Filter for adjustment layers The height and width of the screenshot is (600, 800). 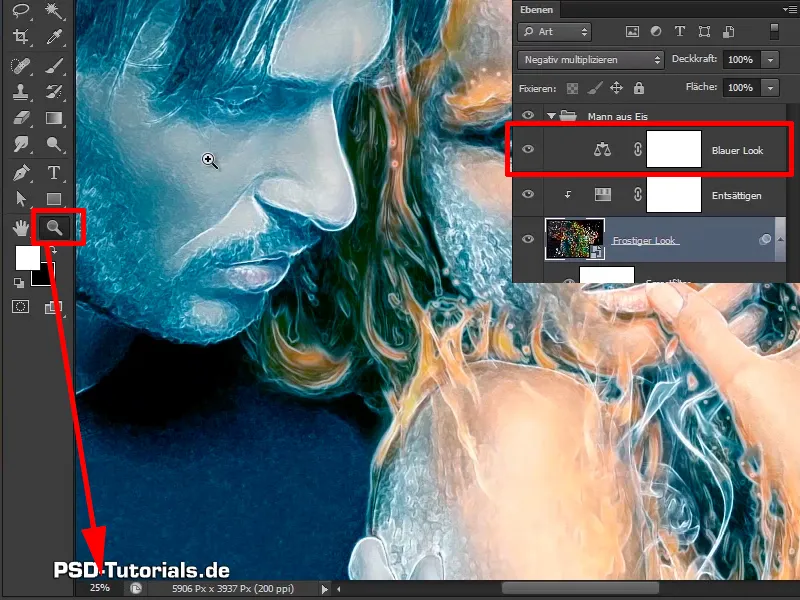click(x=656, y=32)
